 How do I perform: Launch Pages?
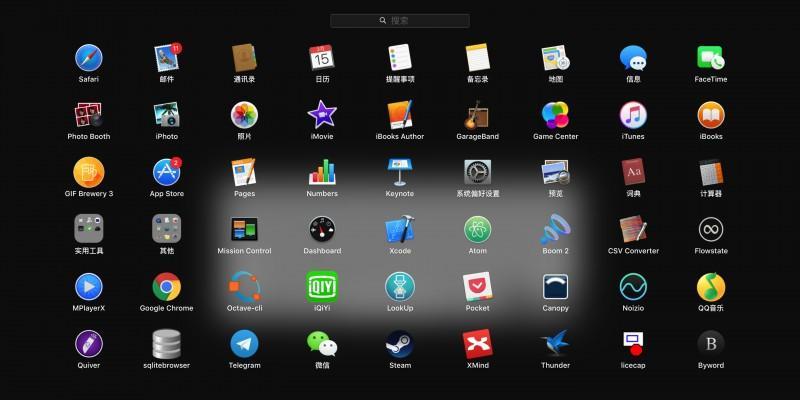[x=244, y=172]
